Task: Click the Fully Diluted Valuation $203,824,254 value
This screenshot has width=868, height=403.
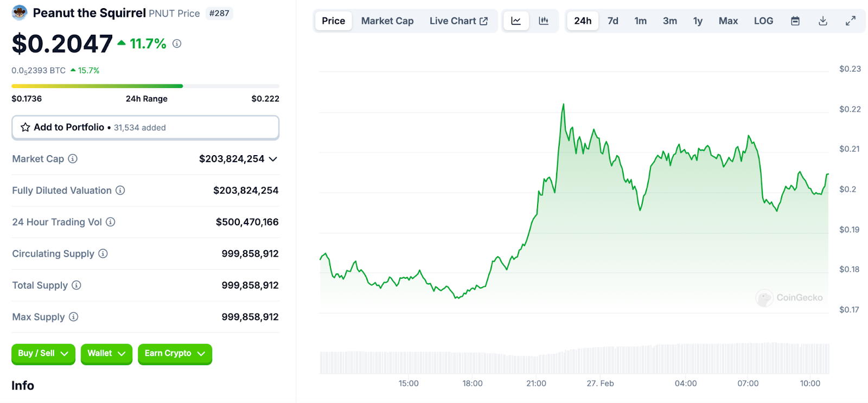Action: click(246, 190)
